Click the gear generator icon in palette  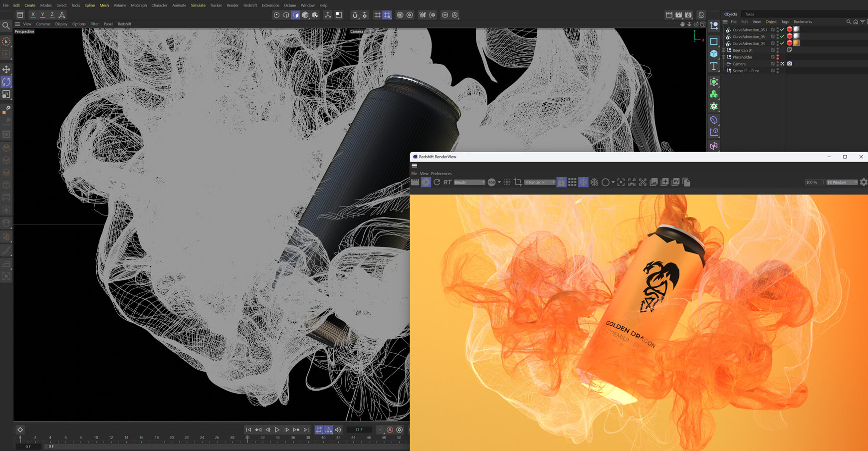click(714, 106)
